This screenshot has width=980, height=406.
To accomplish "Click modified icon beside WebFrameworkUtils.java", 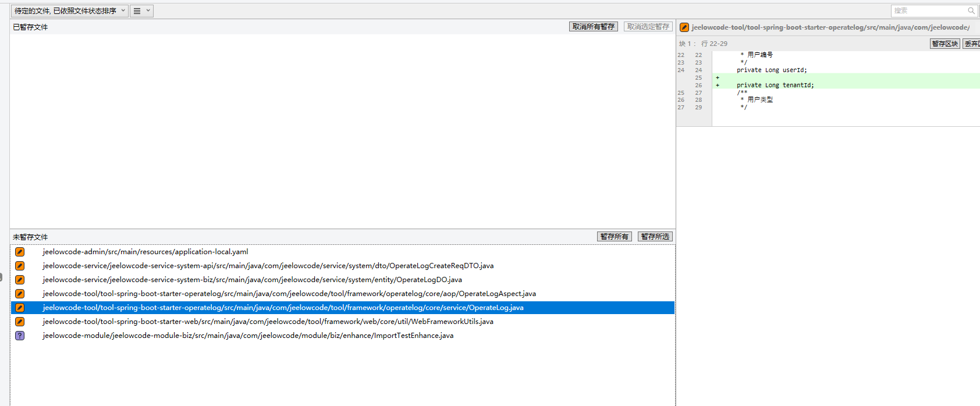I will (x=20, y=322).
